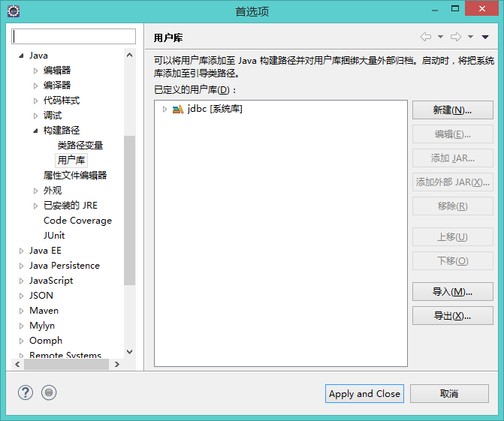This screenshot has width=504, height=421.
Task: Expand the JavaScript node
Action: click(21, 281)
